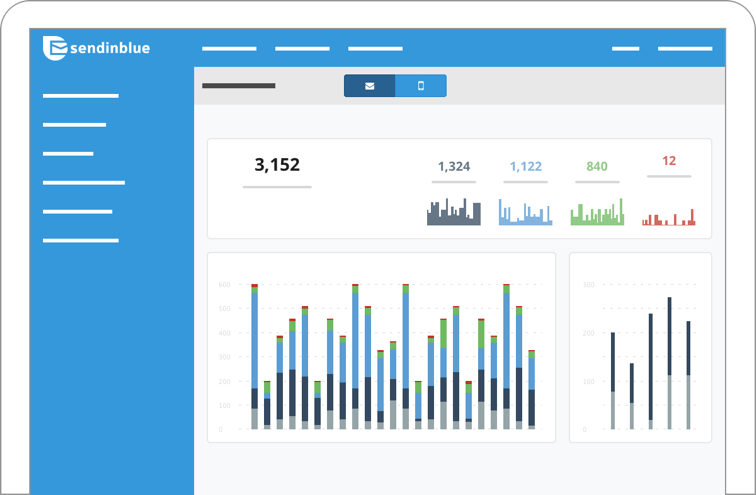Open the green mini sparkline chart
756x495 pixels.
[x=597, y=212]
